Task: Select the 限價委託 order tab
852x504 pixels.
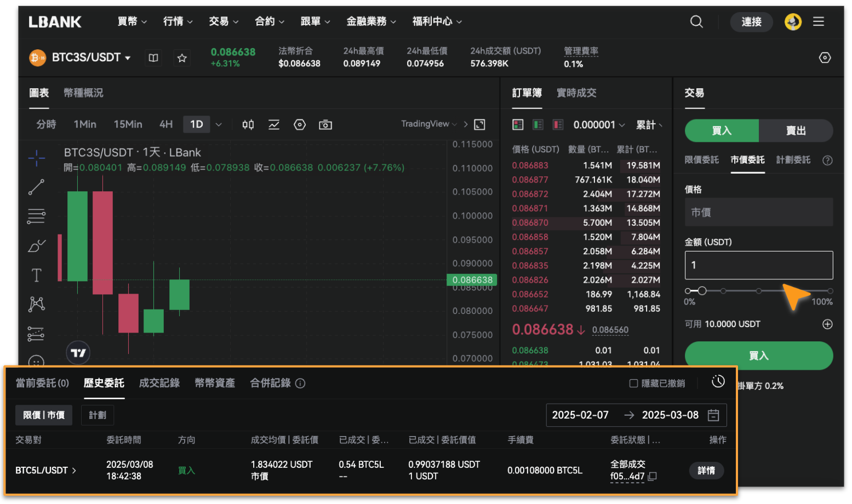Action: tap(701, 160)
